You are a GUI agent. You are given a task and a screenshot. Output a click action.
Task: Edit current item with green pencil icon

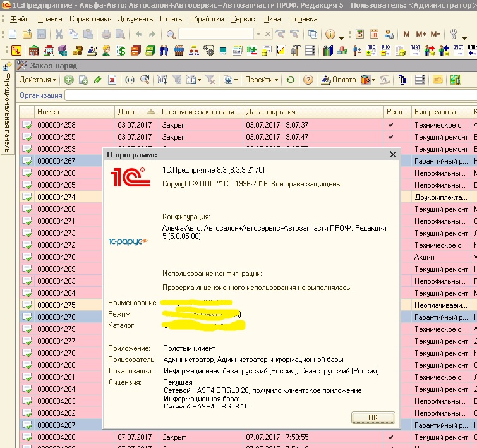[98, 80]
